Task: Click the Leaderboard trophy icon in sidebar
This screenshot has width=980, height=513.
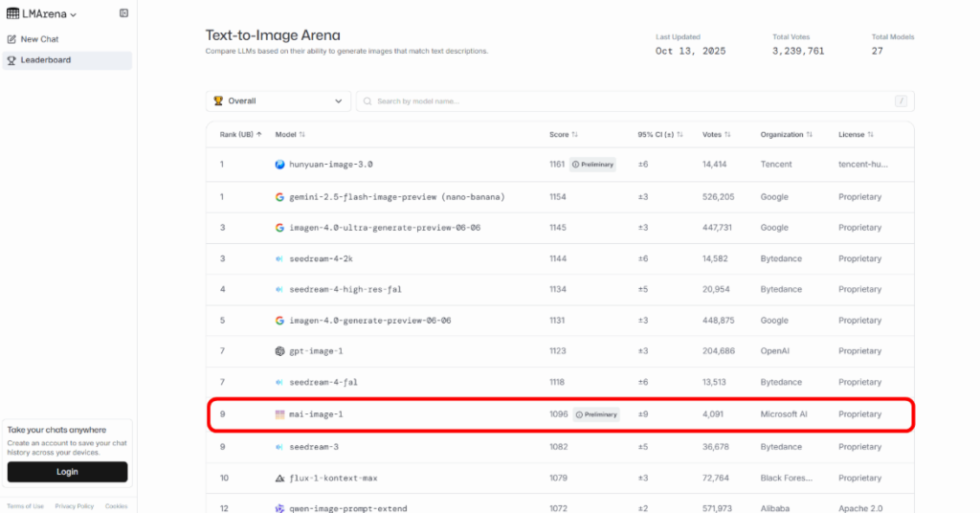Action: click(11, 60)
